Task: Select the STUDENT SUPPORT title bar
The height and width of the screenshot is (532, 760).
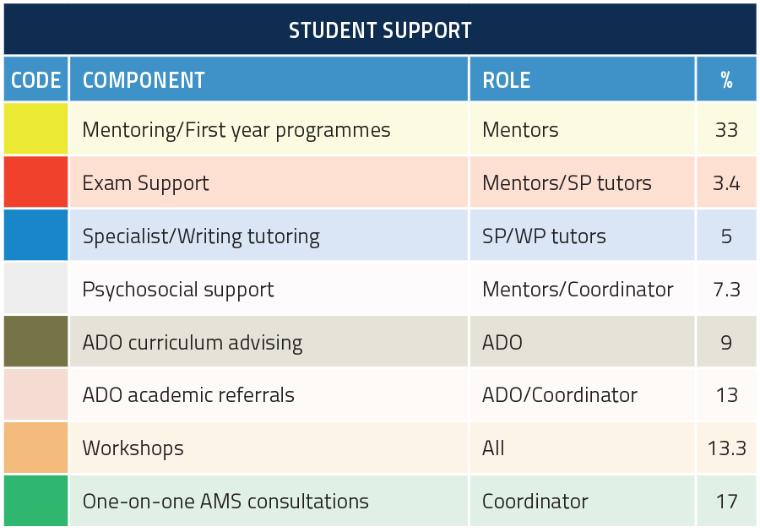Action: click(380, 29)
